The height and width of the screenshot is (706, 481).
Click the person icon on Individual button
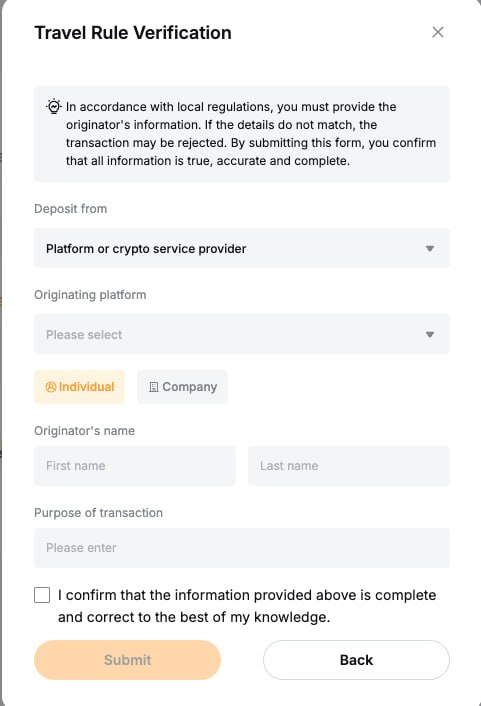click(x=51, y=387)
